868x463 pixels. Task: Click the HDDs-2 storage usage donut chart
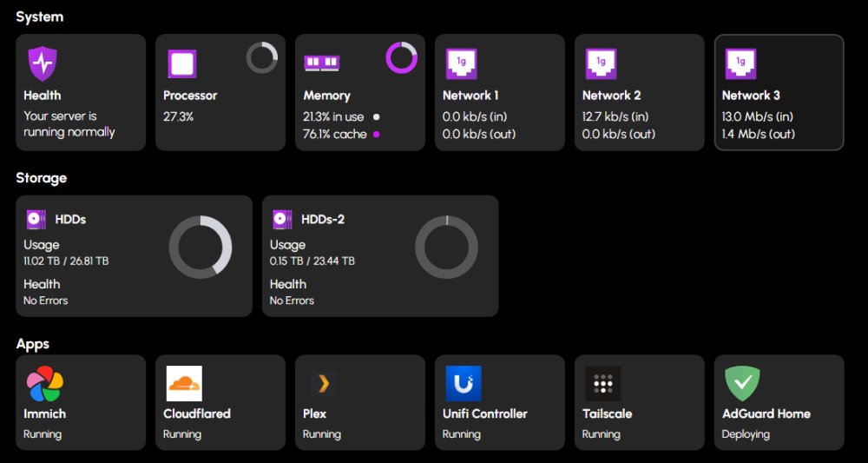[x=446, y=248]
